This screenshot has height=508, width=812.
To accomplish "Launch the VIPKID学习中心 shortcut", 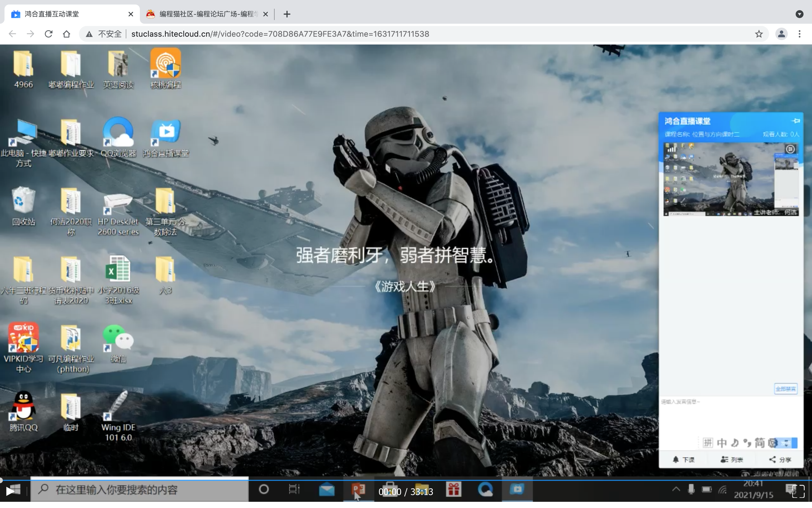I will tap(23, 337).
